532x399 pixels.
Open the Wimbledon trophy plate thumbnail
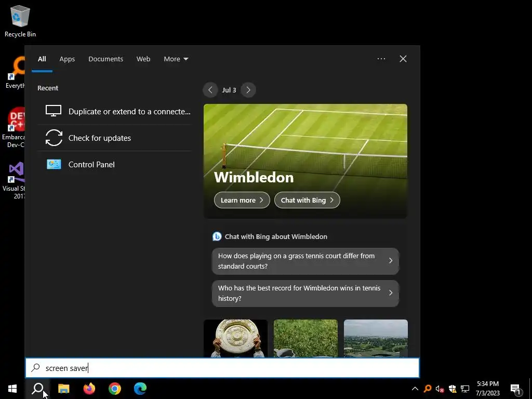click(x=235, y=338)
